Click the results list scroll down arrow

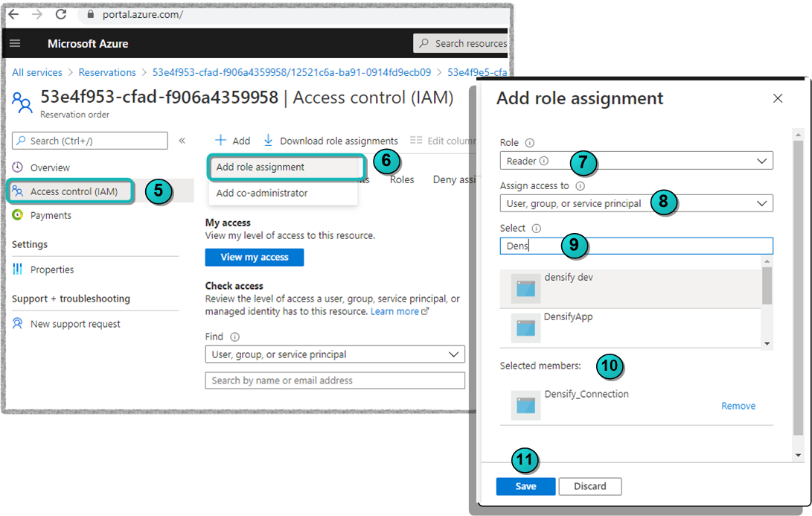[767, 344]
